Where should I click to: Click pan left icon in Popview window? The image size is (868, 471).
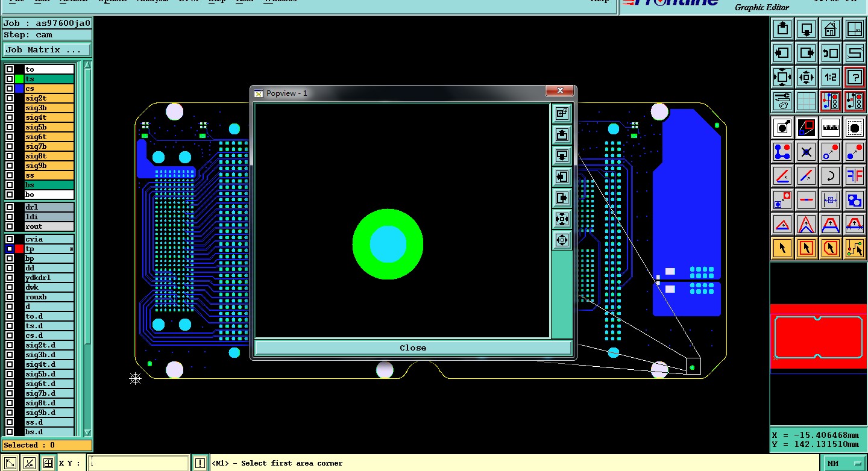click(x=562, y=176)
